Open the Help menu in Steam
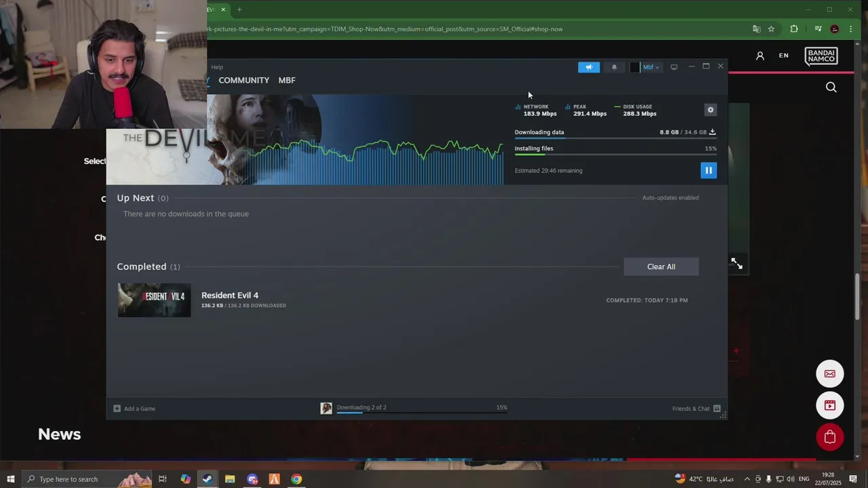 [x=217, y=67]
